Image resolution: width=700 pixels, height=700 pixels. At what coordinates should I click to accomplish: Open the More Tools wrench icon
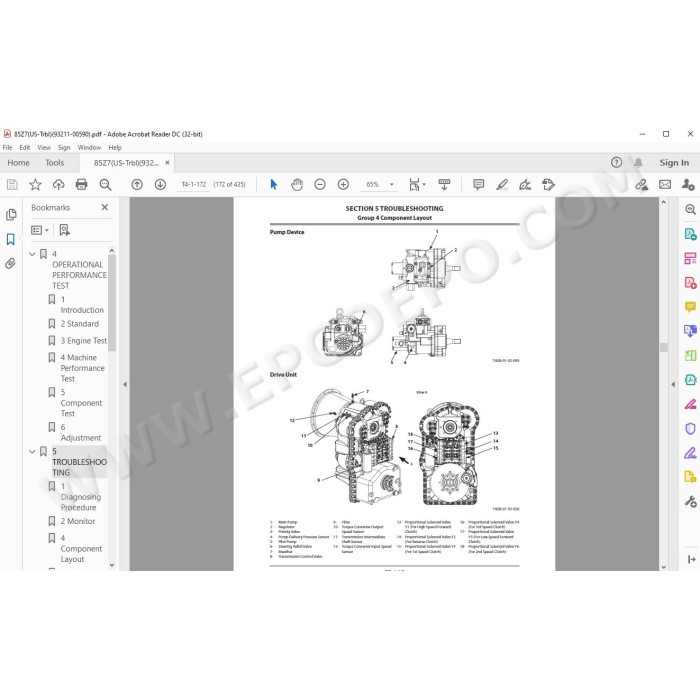click(x=690, y=502)
